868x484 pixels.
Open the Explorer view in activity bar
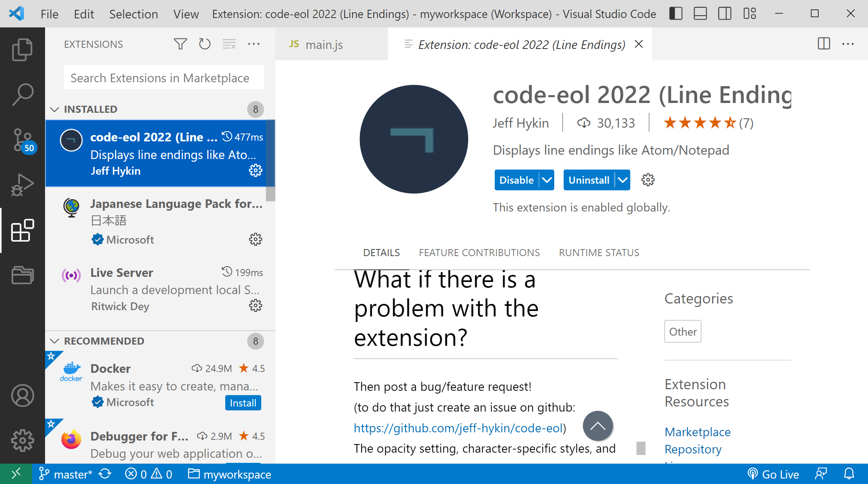pyautogui.click(x=22, y=49)
